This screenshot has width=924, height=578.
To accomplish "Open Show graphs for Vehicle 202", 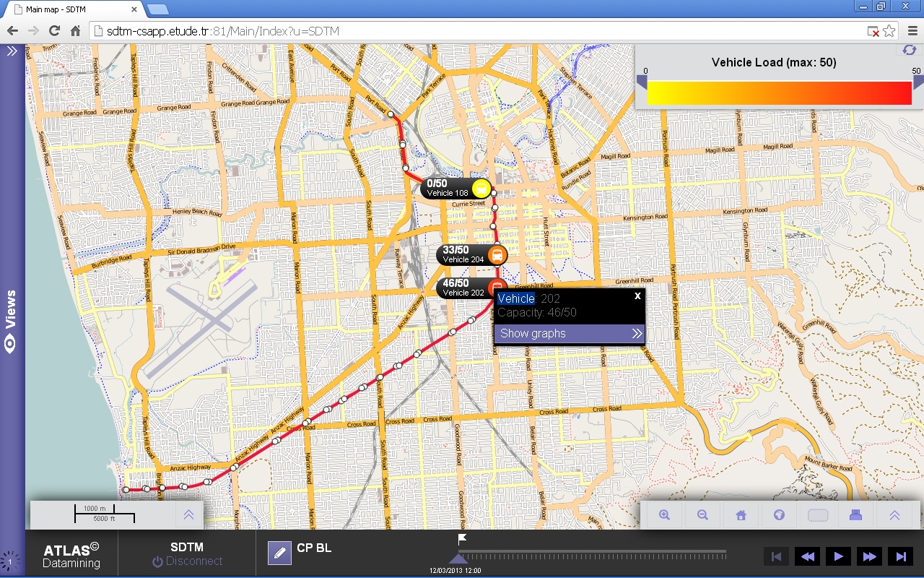I will point(570,333).
